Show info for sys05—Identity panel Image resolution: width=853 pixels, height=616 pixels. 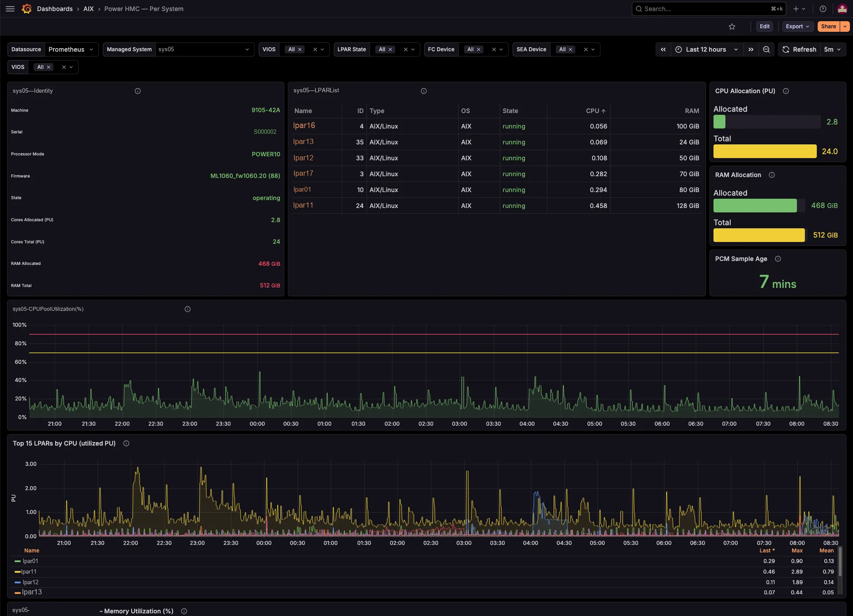tap(138, 91)
